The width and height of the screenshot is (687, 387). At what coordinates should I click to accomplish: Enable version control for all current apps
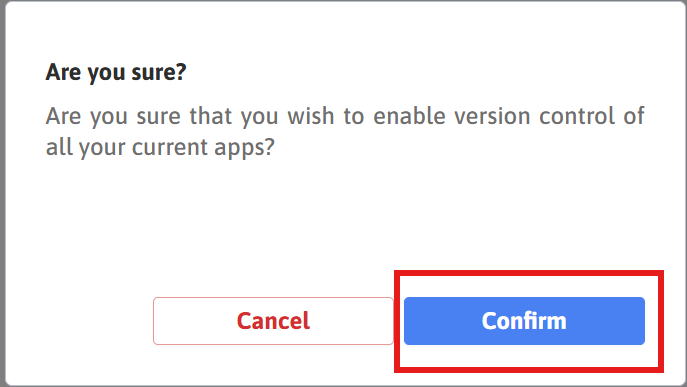coord(524,321)
